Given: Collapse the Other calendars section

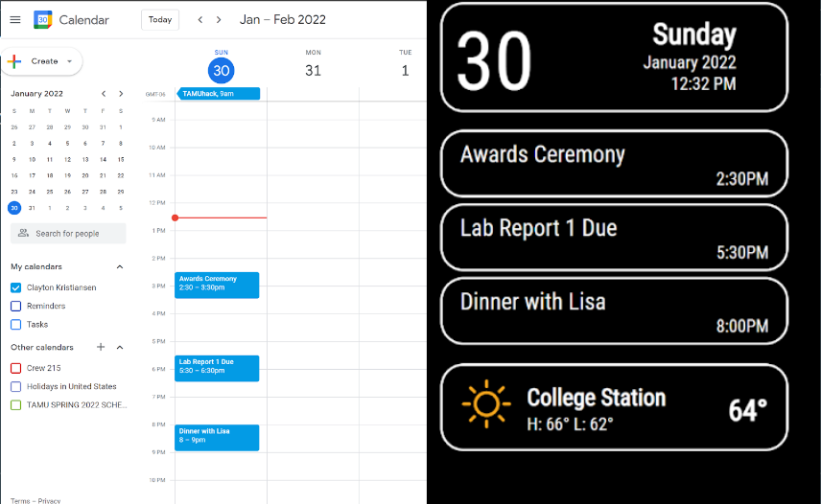Looking at the screenshot, I should click(120, 347).
